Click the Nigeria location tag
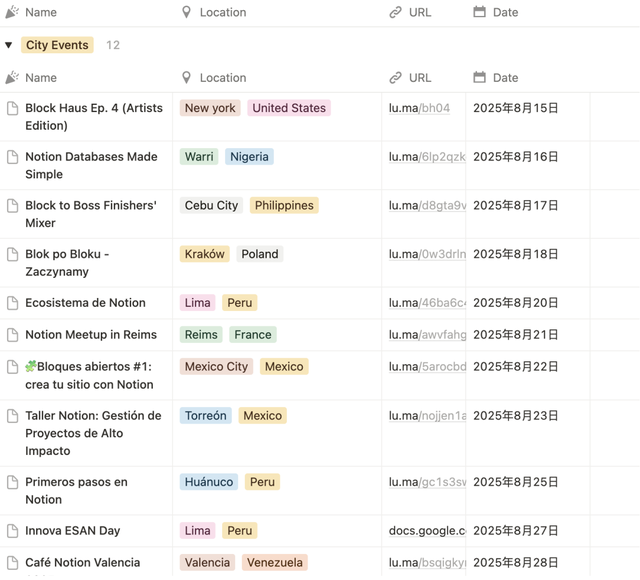 tap(249, 157)
